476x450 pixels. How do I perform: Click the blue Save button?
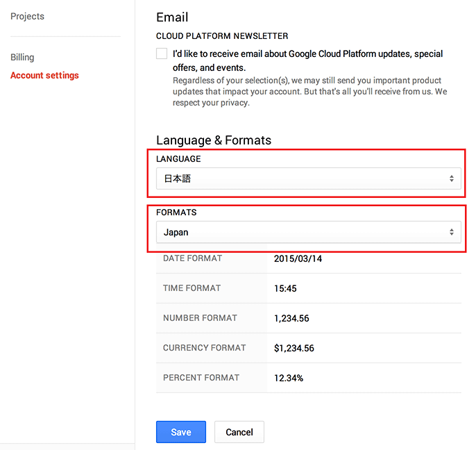pyautogui.click(x=181, y=432)
